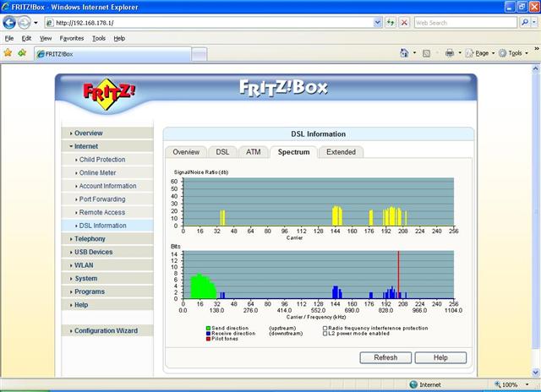Screen dimensions: 541x392
Task: Switch to the ATM tab
Action: (254, 152)
